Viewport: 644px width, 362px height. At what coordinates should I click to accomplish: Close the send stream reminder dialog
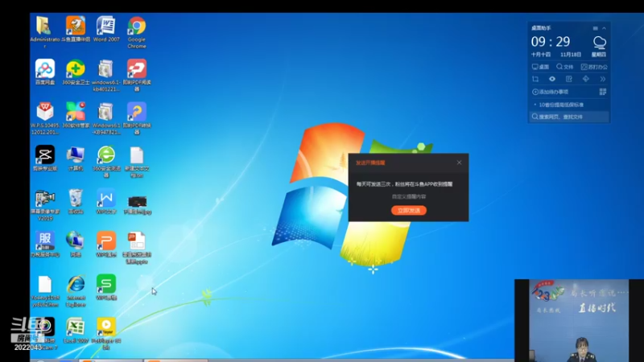[x=459, y=162]
